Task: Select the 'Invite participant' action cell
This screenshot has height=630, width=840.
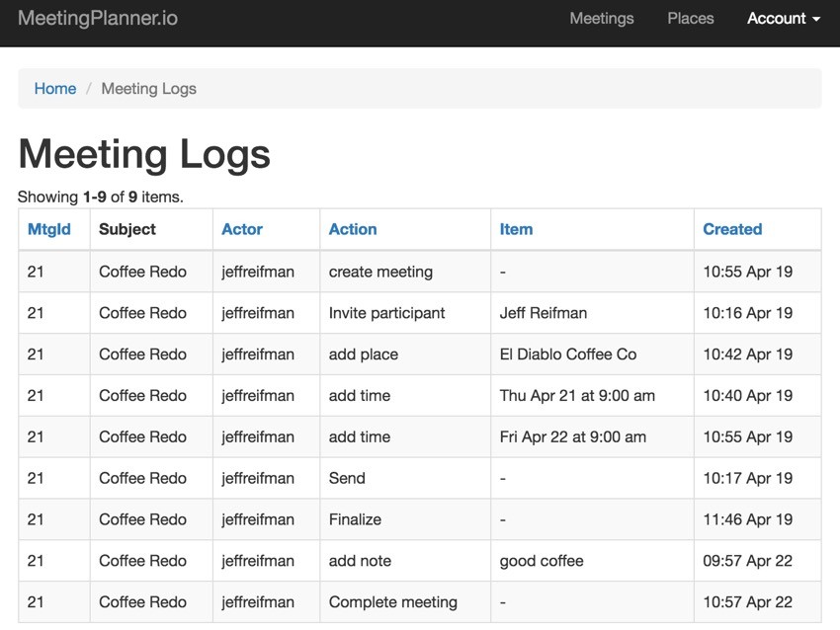Action: click(x=405, y=313)
